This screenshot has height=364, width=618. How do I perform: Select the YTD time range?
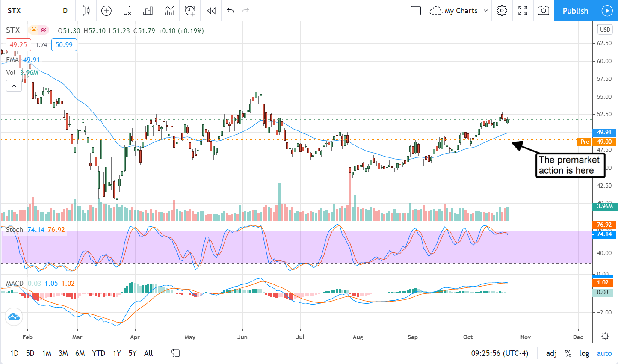tap(98, 353)
